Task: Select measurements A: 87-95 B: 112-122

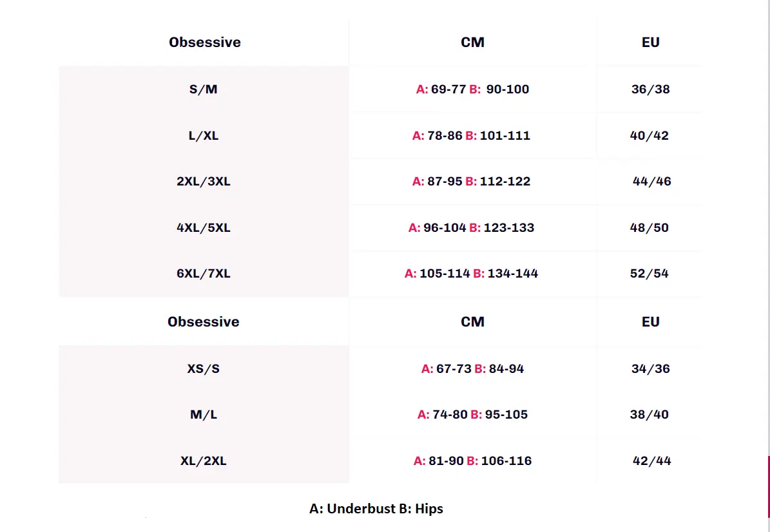Action: tap(471, 182)
